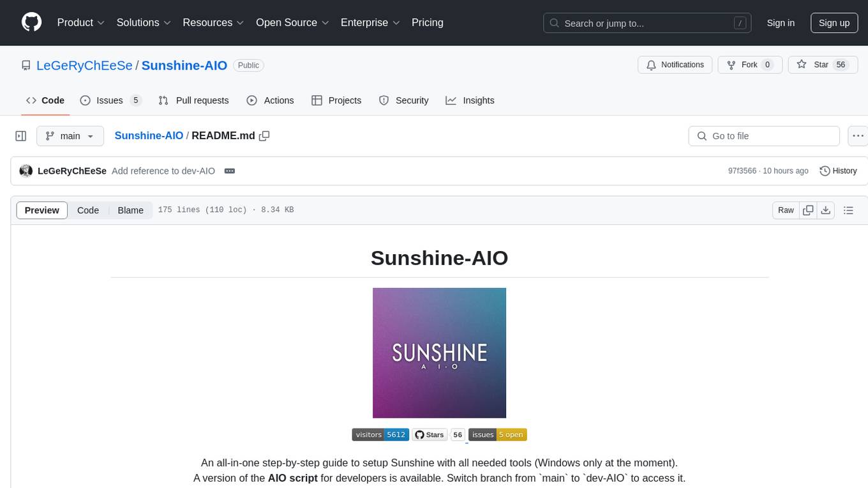Open the file History
This screenshot has height=488, width=868.
(838, 171)
